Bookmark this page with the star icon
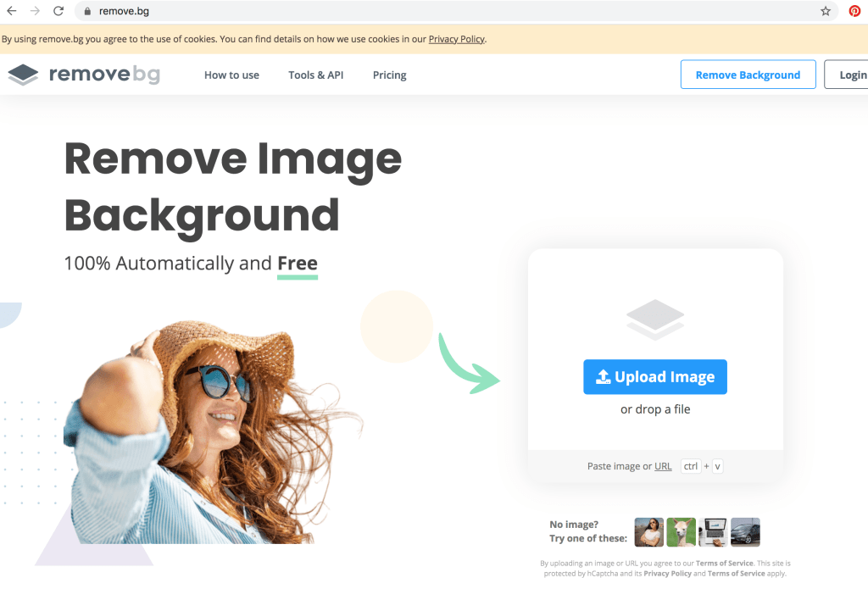 826,11
